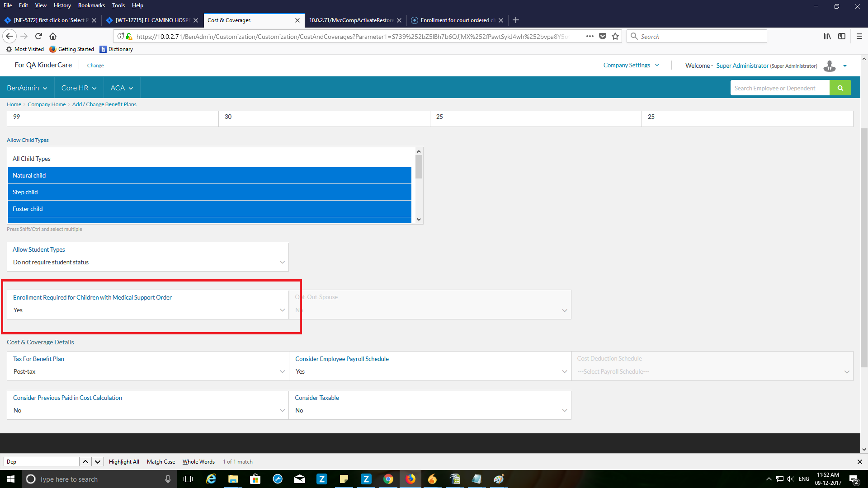Open the Tax For Benefit Plan dropdown
The image size is (868, 488).
[147, 371]
